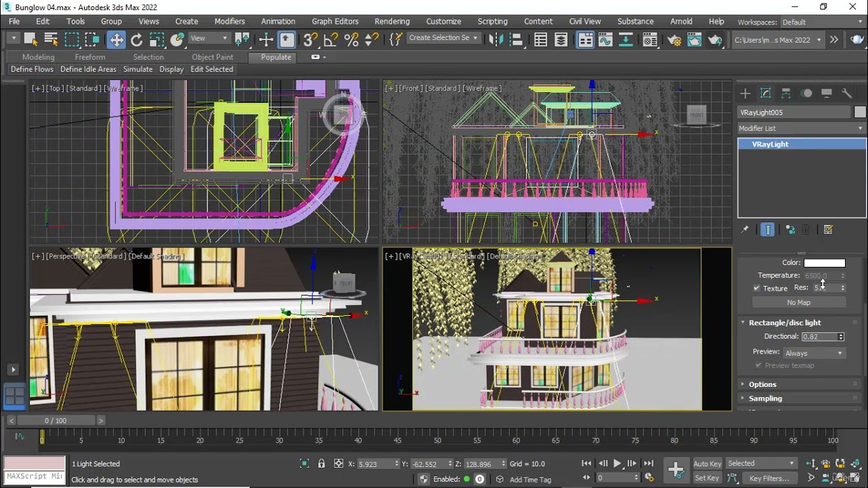
Task: Toggle Set Key mode
Action: pyautogui.click(x=707, y=478)
